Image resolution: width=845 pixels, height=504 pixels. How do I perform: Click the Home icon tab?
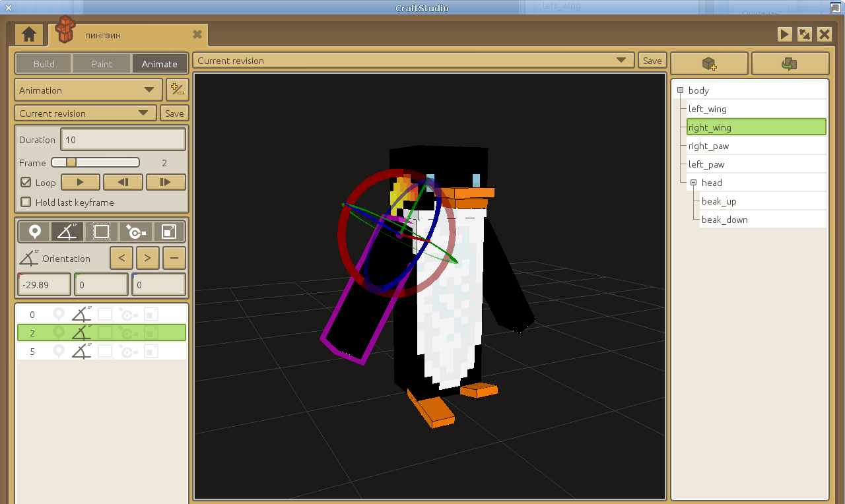pyautogui.click(x=28, y=34)
